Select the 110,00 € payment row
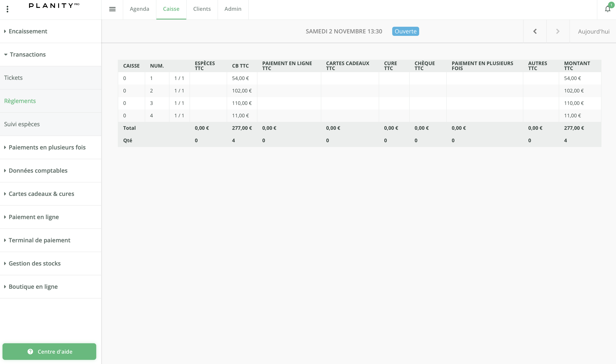The image size is (616, 364). [359, 103]
